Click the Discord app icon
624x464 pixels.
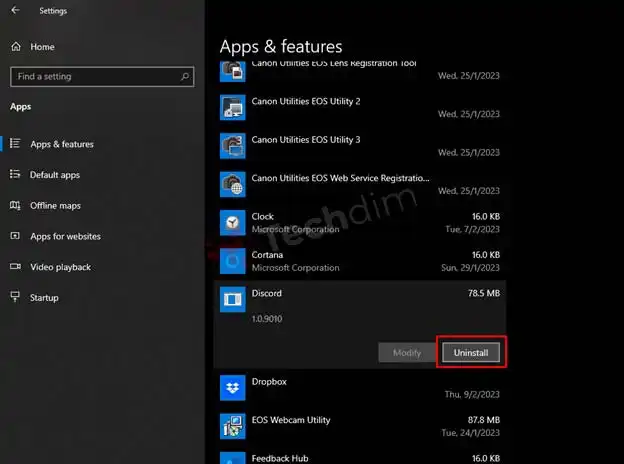[233, 299]
